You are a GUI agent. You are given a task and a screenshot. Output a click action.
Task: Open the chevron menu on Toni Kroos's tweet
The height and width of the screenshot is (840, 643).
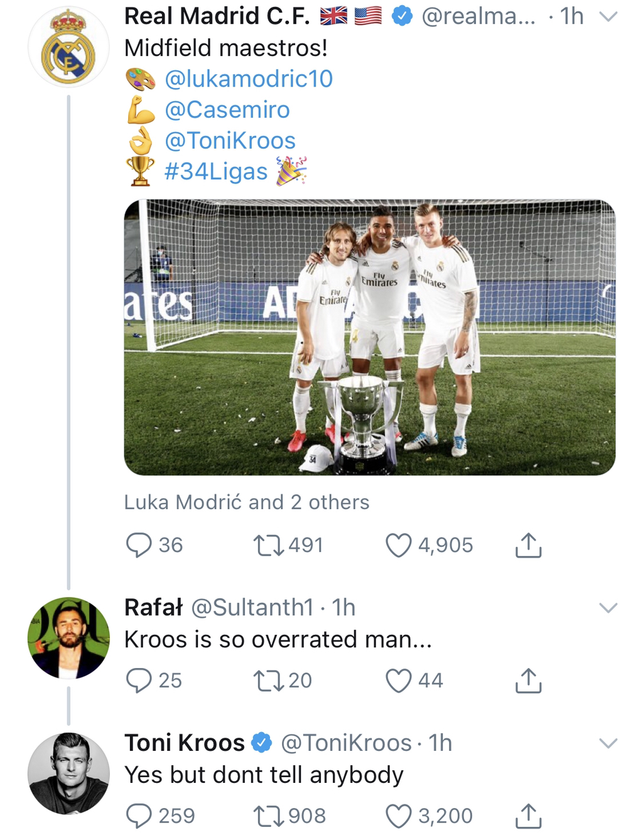pos(608,743)
